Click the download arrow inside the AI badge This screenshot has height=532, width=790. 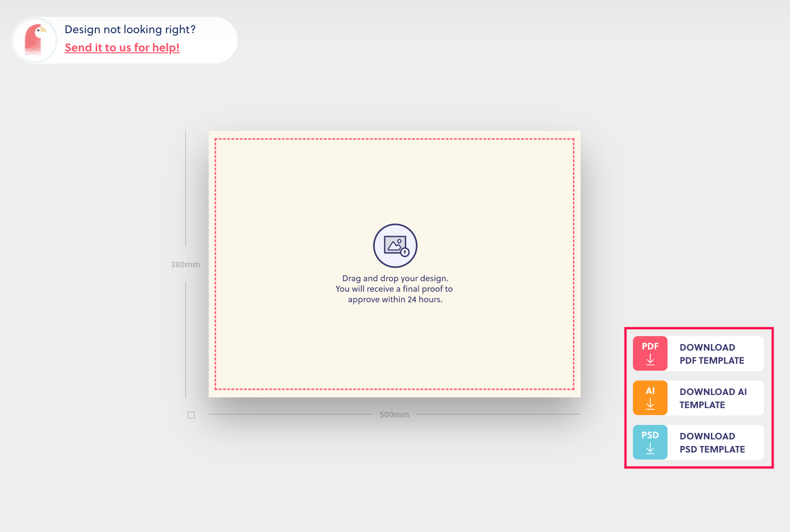[650, 404]
